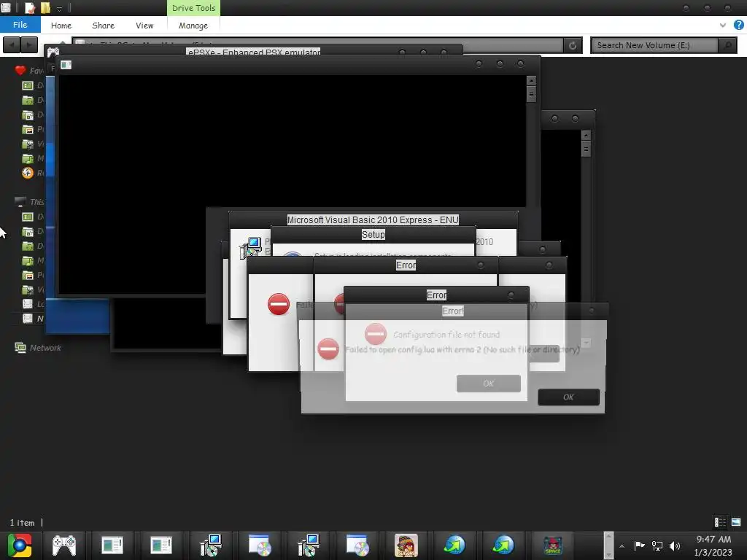Open the Home ribbon tab
The height and width of the screenshot is (560, 747).
click(61, 26)
